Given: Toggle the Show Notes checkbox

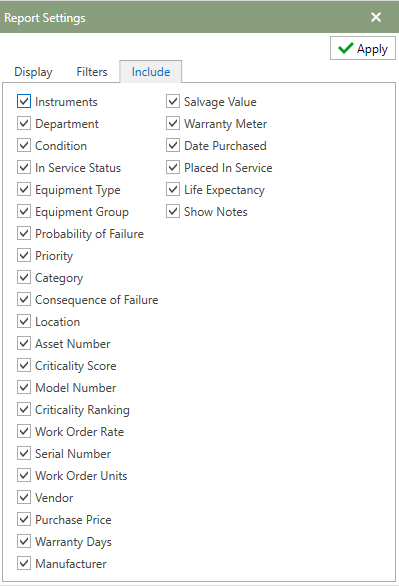Looking at the screenshot, I should point(173,212).
